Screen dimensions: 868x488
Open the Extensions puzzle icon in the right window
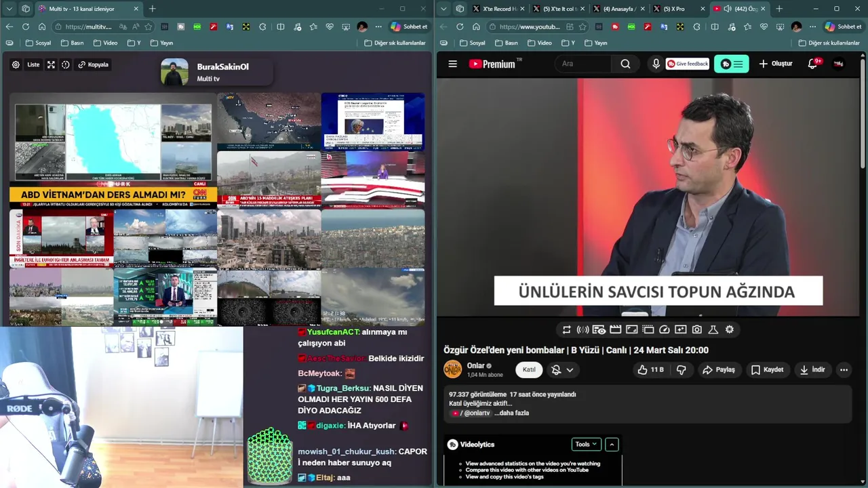coord(696,26)
